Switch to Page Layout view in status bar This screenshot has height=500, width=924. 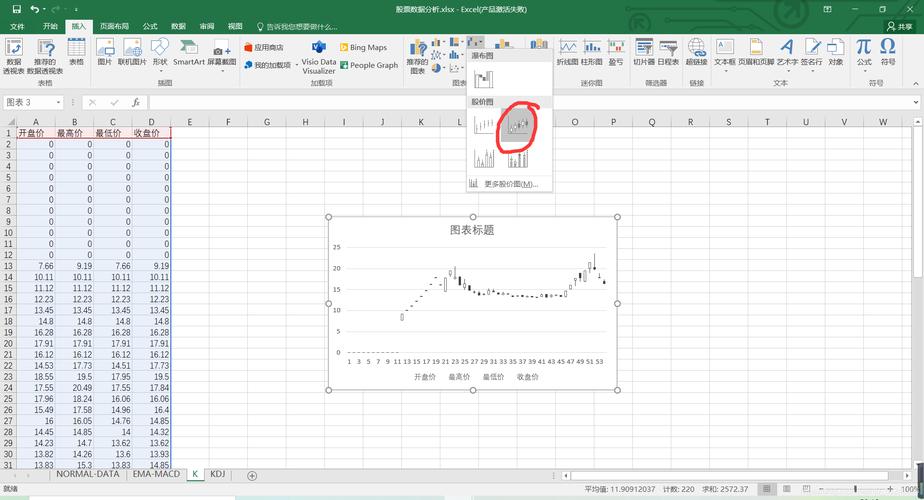pyautogui.click(x=787, y=489)
